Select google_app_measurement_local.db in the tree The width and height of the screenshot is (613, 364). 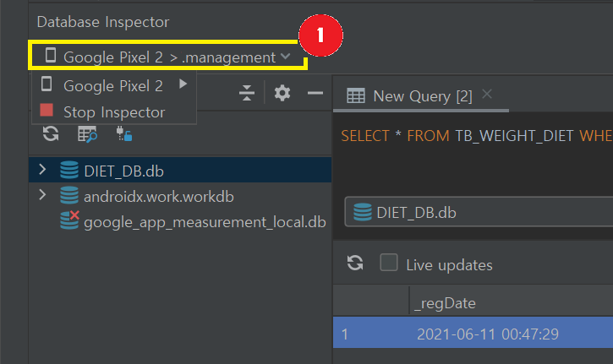point(204,222)
